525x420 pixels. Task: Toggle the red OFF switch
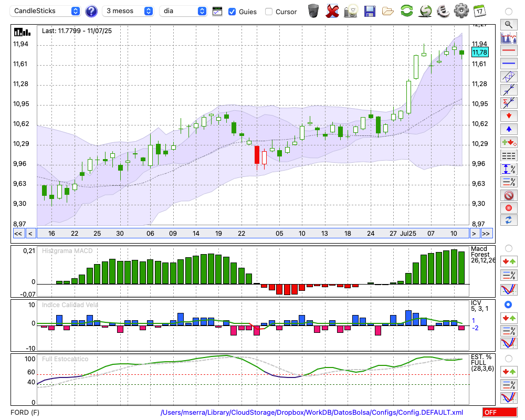tap(500, 412)
